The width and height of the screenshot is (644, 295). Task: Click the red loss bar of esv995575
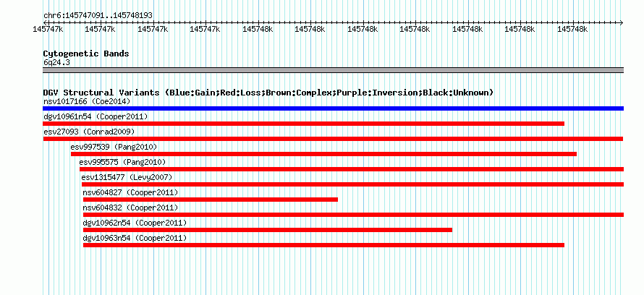[352, 169]
